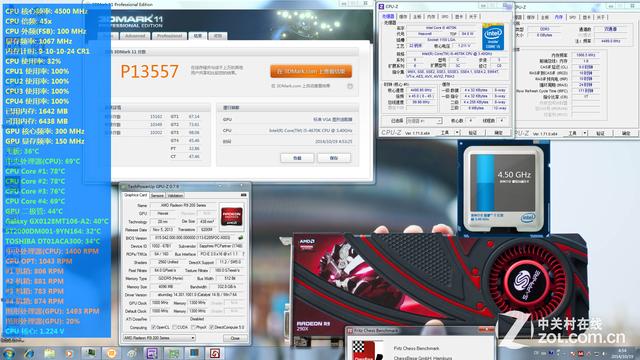Open the SPD tab in left CPU-Z window
Viewport: 640px width, 360px height.
[x=445, y=17]
